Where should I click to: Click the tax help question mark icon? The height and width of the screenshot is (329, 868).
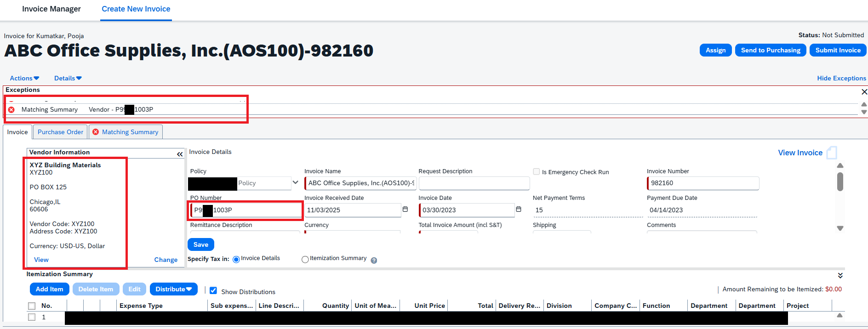[374, 260]
